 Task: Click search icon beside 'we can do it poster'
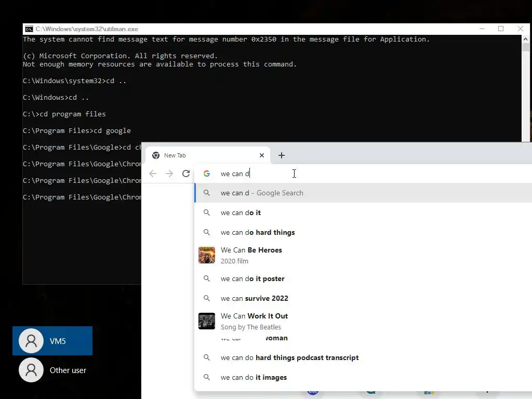pyautogui.click(x=207, y=278)
